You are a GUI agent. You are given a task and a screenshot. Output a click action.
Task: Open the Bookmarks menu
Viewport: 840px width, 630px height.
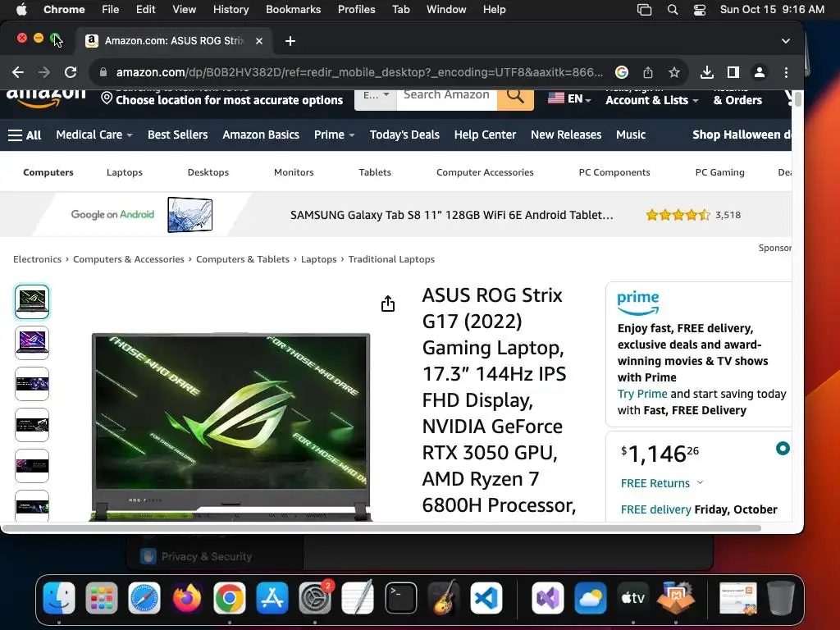click(x=293, y=10)
